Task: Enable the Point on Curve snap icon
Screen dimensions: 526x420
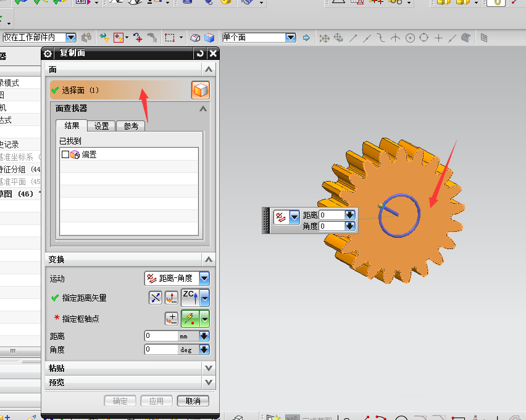Action: pyautogui.click(x=452, y=38)
